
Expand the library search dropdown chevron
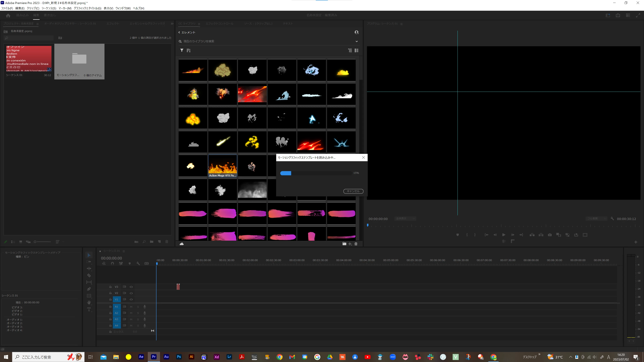pos(357,41)
